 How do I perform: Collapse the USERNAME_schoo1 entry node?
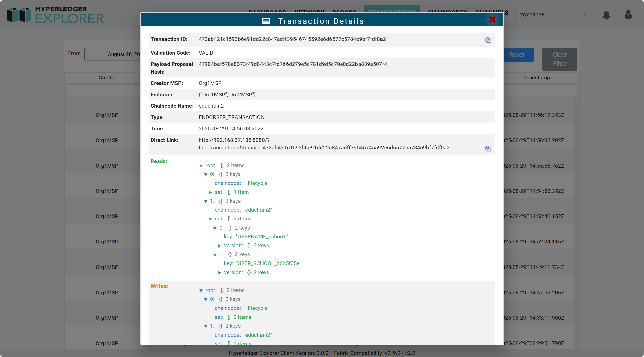click(x=215, y=228)
